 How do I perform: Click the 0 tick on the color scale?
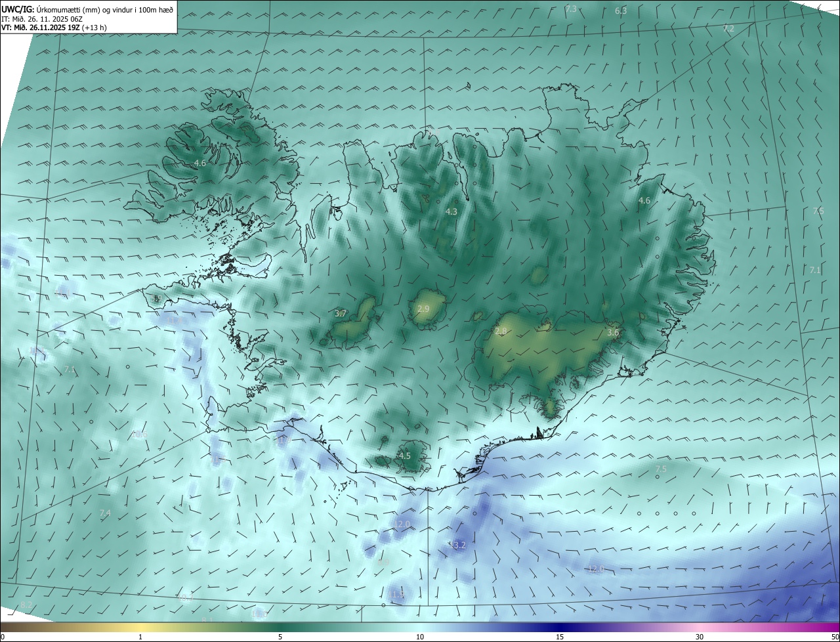(x=3, y=637)
